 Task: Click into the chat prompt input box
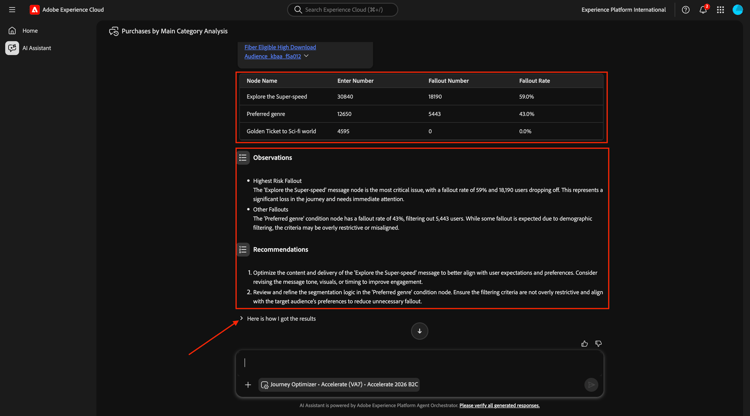coord(419,363)
